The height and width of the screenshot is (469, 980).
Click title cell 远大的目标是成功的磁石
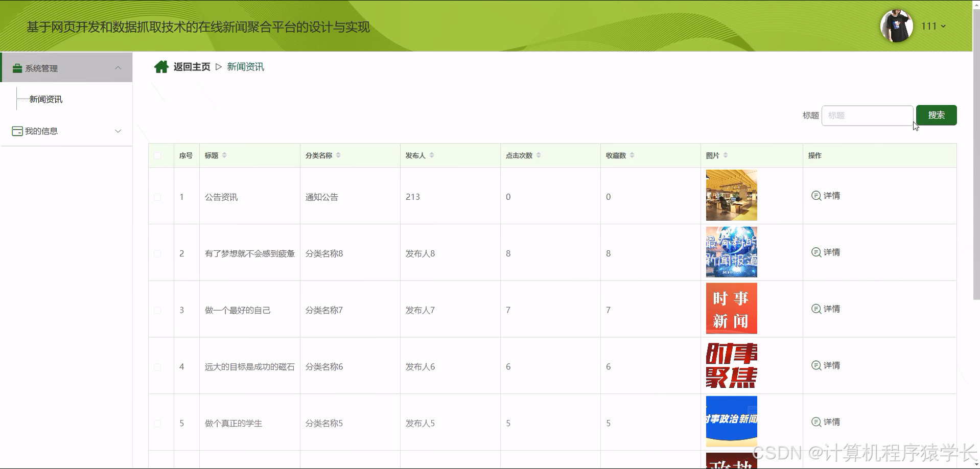(250, 367)
